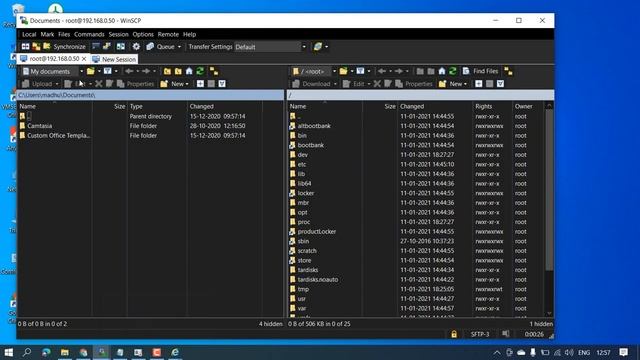This screenshot has height=360, width=640.
Task: Click the Find Files button
Action: coord(480,71)
